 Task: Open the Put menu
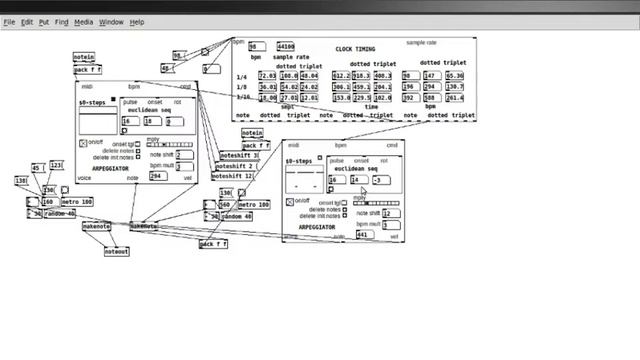(44, 22)
